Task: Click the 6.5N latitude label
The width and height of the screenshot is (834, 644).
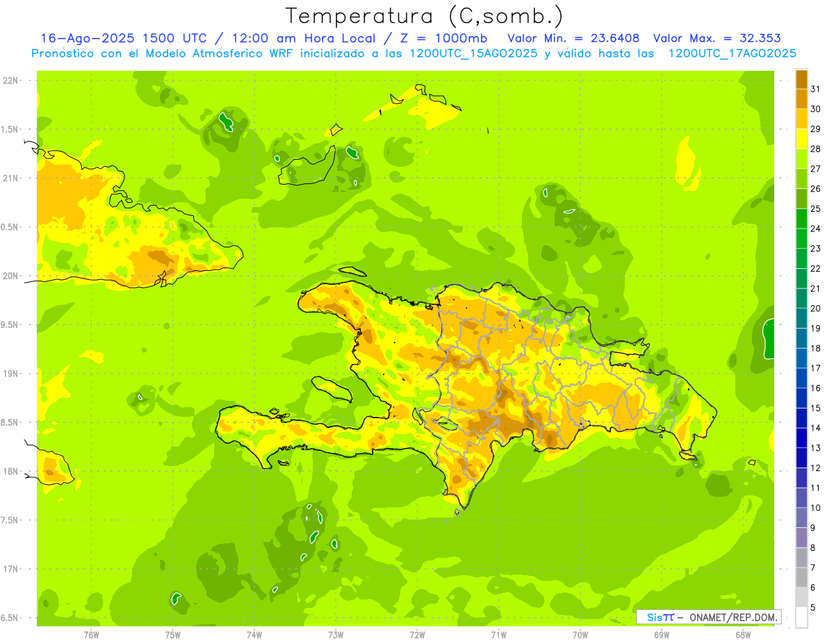Action: (x=10, y=618)
